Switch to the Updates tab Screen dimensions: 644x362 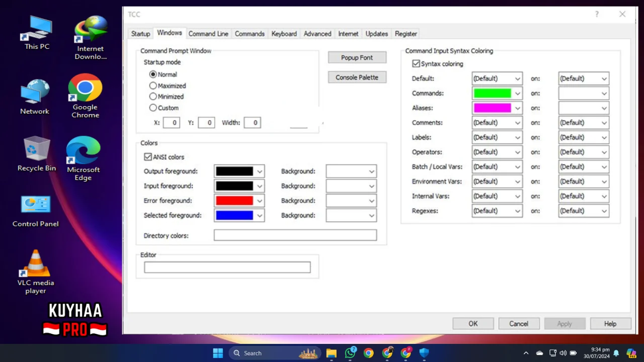376,34
